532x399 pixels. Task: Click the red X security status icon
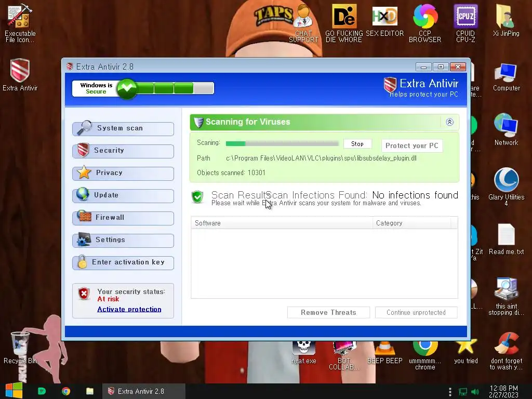(x=84, y=294)
